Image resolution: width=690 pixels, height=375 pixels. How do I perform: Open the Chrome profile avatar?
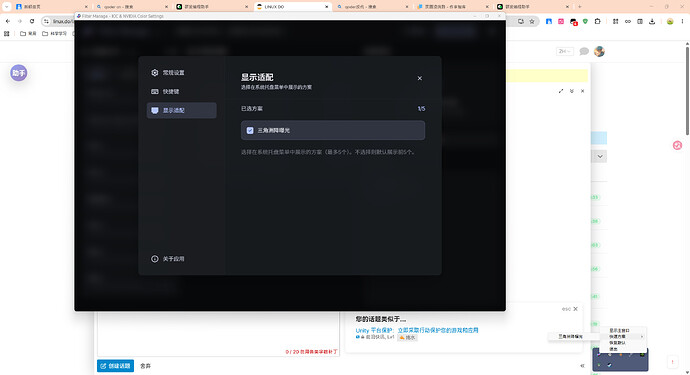point(670,21)
